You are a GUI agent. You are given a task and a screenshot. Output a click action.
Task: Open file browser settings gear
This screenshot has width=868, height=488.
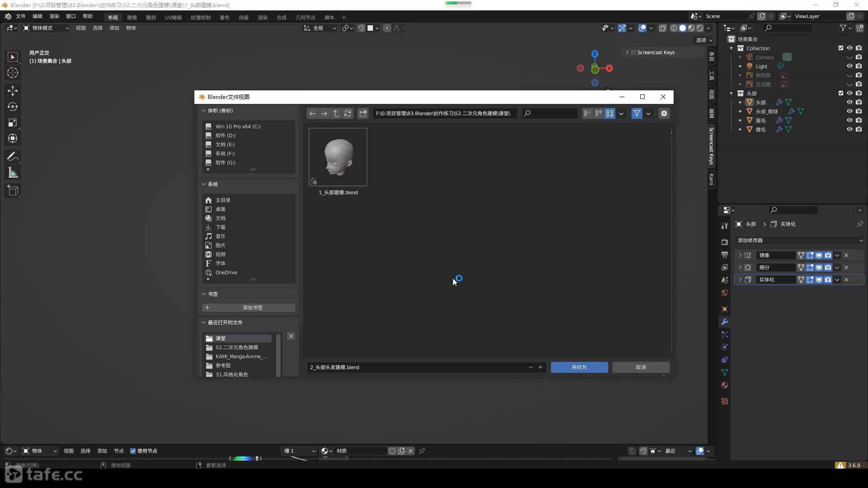664,113
